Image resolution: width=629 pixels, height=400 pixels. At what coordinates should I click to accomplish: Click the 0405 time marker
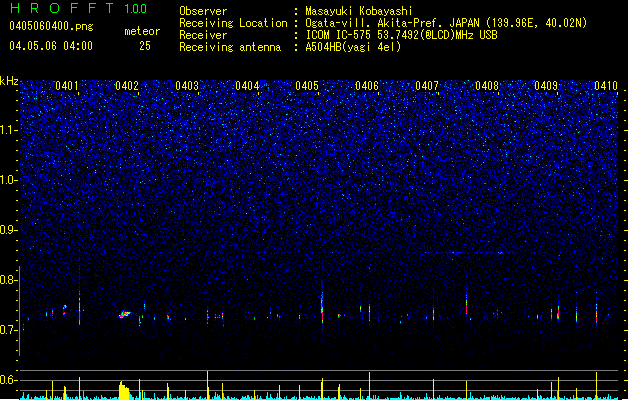click(x=307, y=86)
